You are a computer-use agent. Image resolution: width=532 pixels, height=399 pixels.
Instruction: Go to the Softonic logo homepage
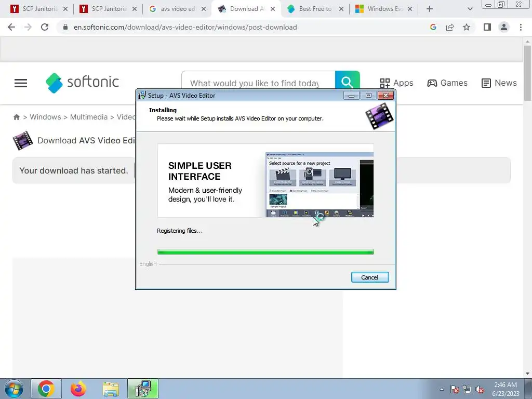pyautogui.click(x=82, y=83)
